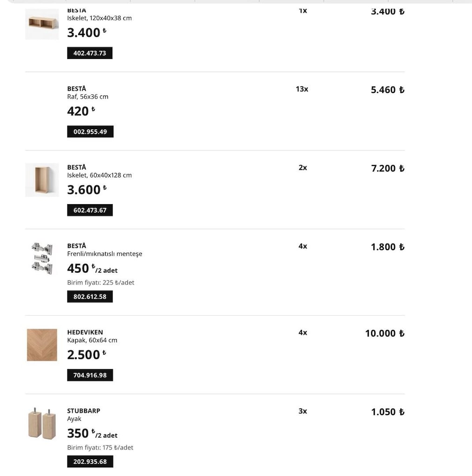Click article number badge 802.612.58
Viewport: 472px width, 476px height.
[x=90, y=296]
